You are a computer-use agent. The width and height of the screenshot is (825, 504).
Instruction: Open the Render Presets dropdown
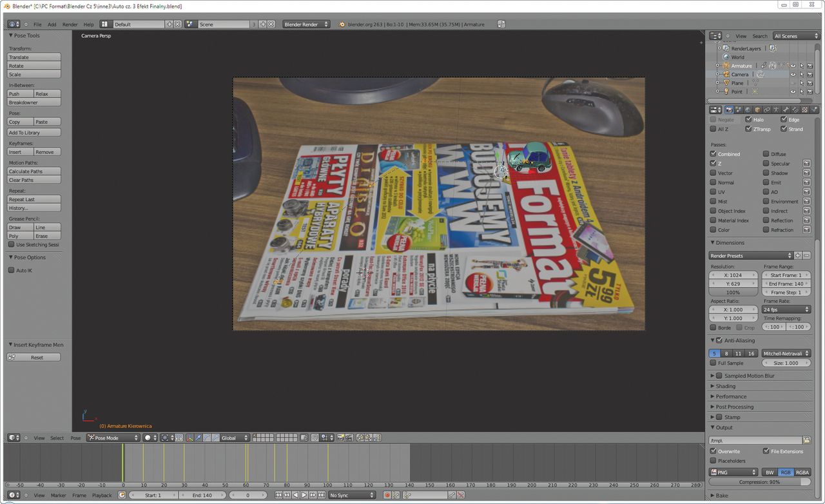[x=751, y=256]
